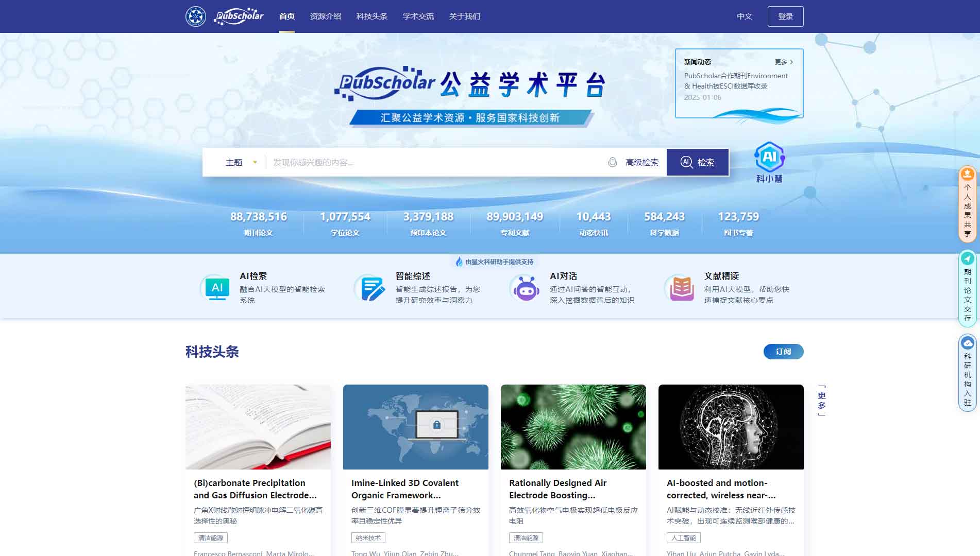Click the 订阅 subscribe button
Viewport: 980px width, 556px height.
(x=783, y=352)
